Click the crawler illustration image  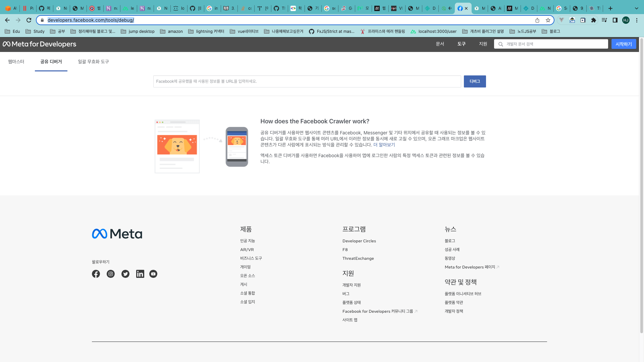click(201, 146)
